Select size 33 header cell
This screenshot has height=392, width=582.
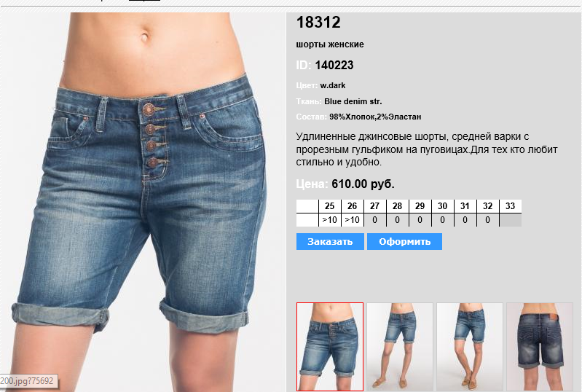click(511, 206)
